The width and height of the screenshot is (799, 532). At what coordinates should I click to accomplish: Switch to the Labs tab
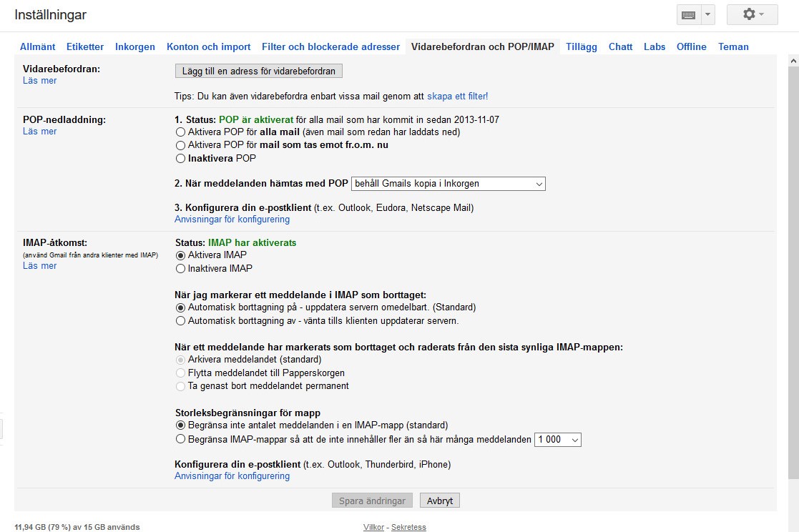[x=654, y=46]
